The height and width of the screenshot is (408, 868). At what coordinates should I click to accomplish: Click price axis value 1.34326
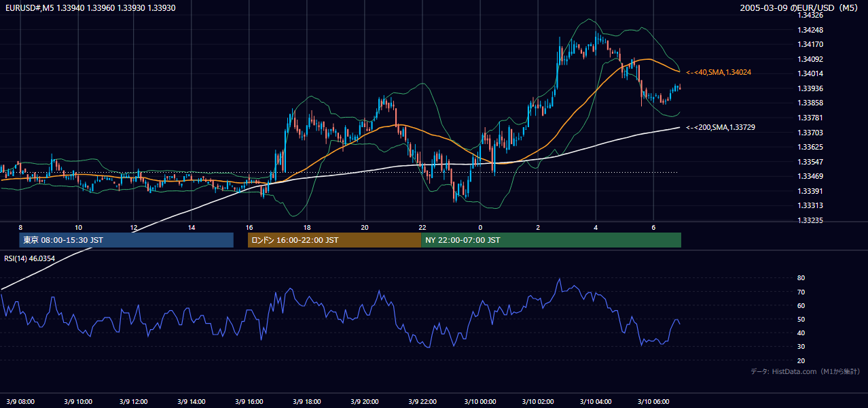pyautogui.click(x=810, y=15)
